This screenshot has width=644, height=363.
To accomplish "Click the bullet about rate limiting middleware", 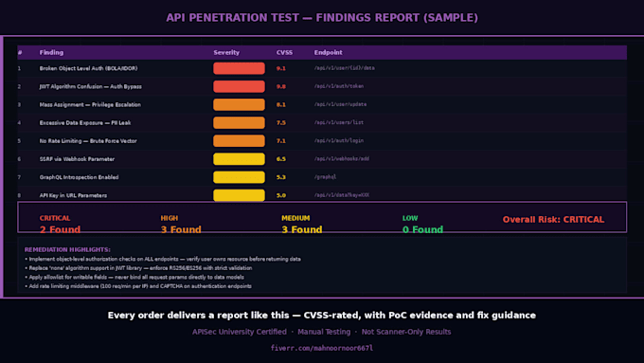I will click(138, 286).
